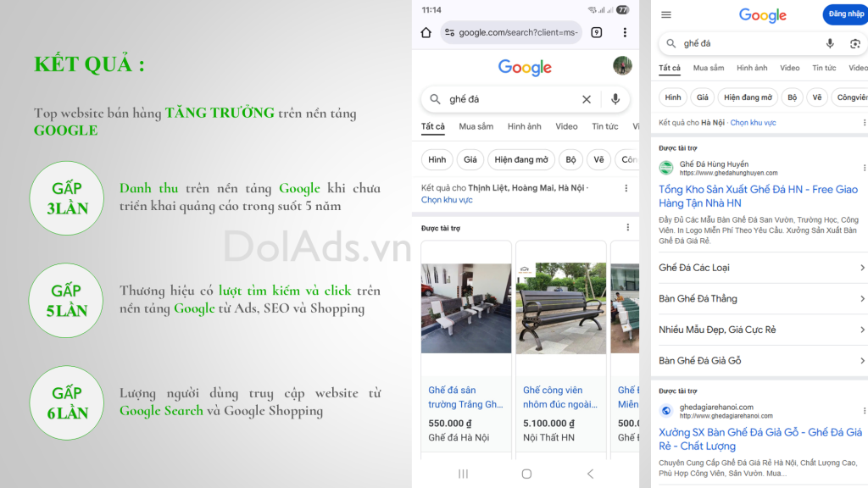Click the stone bench product photo
868x488 pixels.
point(466,308)
